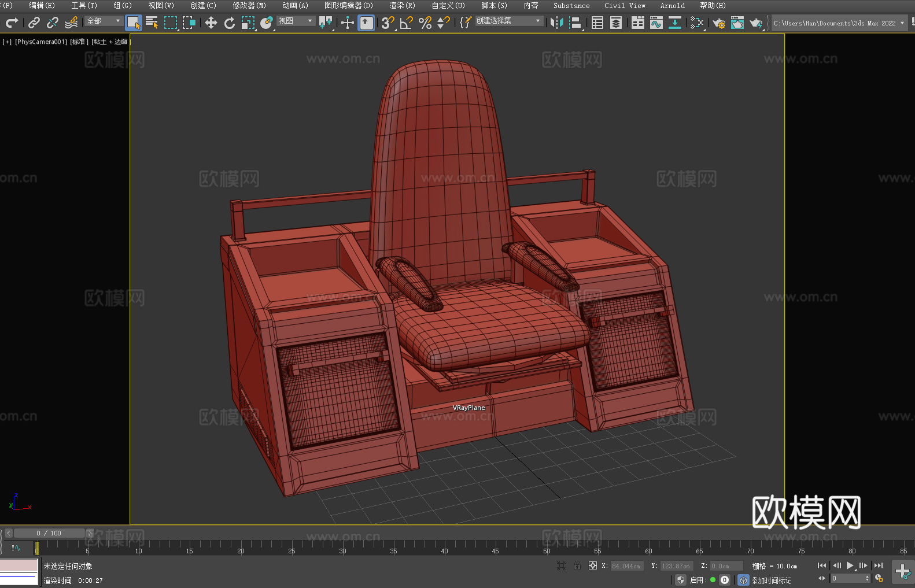Open the selection filter 全部 dropdown
This screenshot has width=915, height=588.
click(104, 21)
